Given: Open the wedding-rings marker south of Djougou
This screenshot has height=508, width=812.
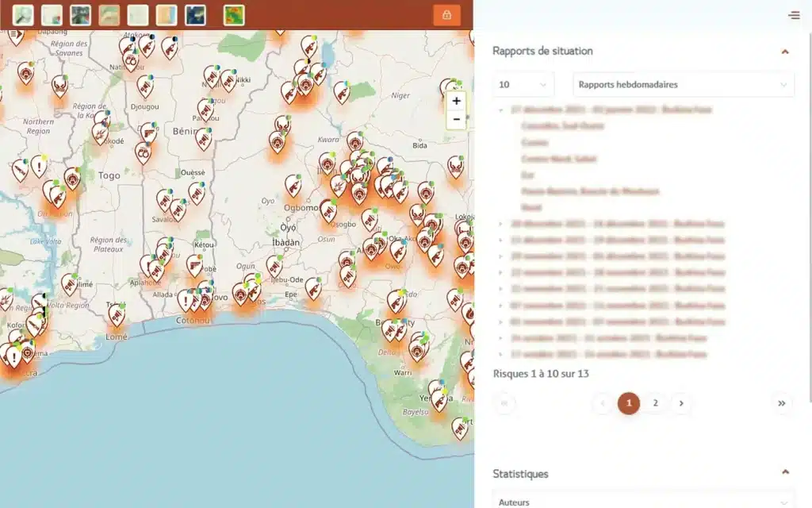Looking at the screenshot, I should (x=144, y=153).
